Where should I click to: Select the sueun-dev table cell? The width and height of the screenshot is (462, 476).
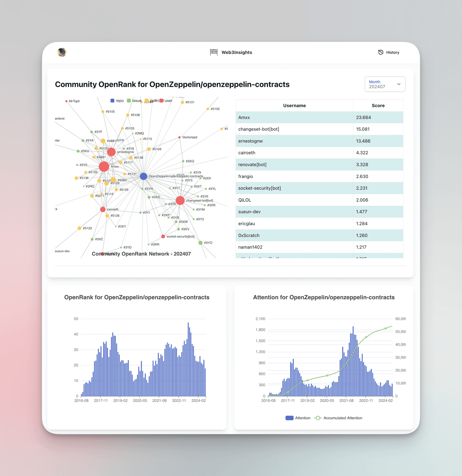295,212
